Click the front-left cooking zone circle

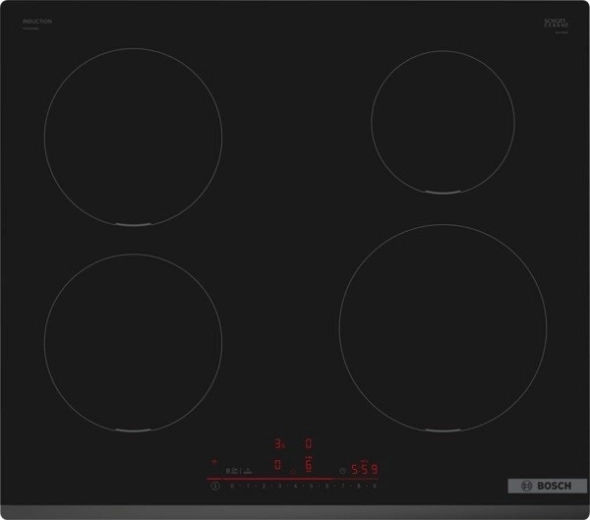pyautogui.click(x=133, y=343)
